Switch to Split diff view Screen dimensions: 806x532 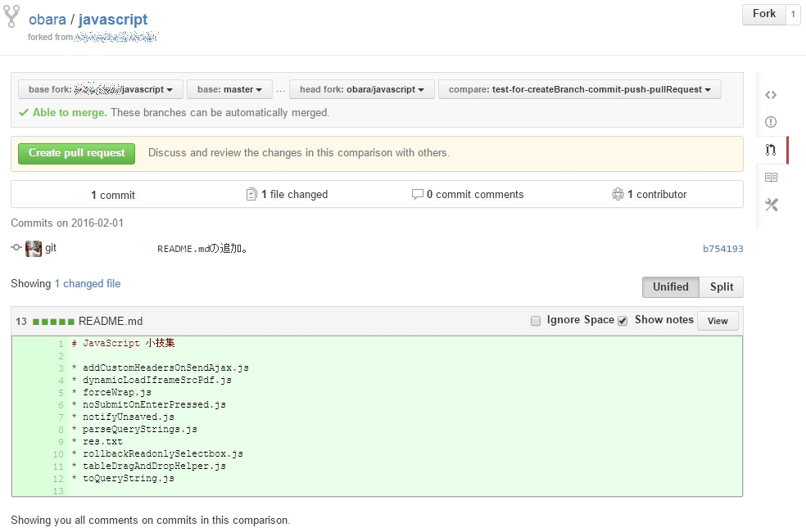click(722, 287)
